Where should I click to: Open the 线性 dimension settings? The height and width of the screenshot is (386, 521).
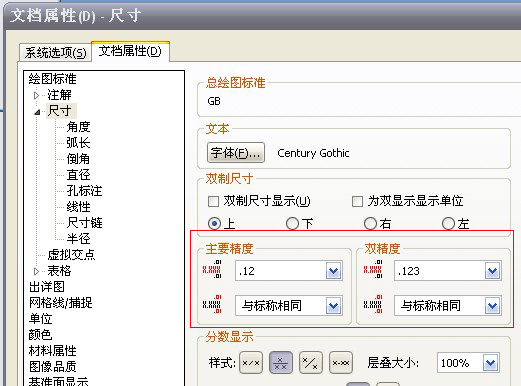tap(78, 207)
